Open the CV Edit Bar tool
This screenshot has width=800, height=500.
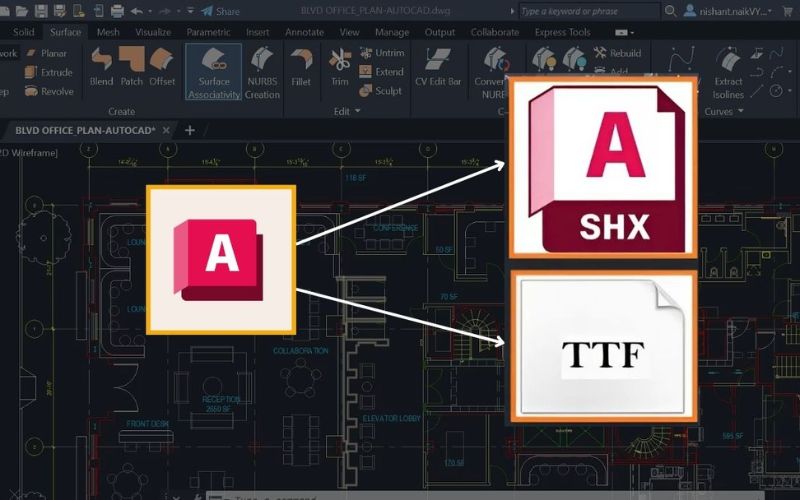(x=438, y=67)
